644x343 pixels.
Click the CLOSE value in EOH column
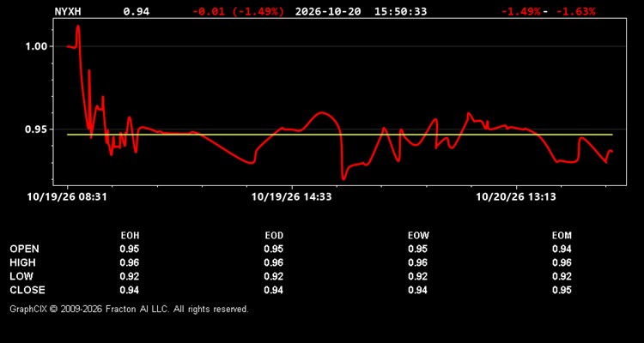[130, 290]
